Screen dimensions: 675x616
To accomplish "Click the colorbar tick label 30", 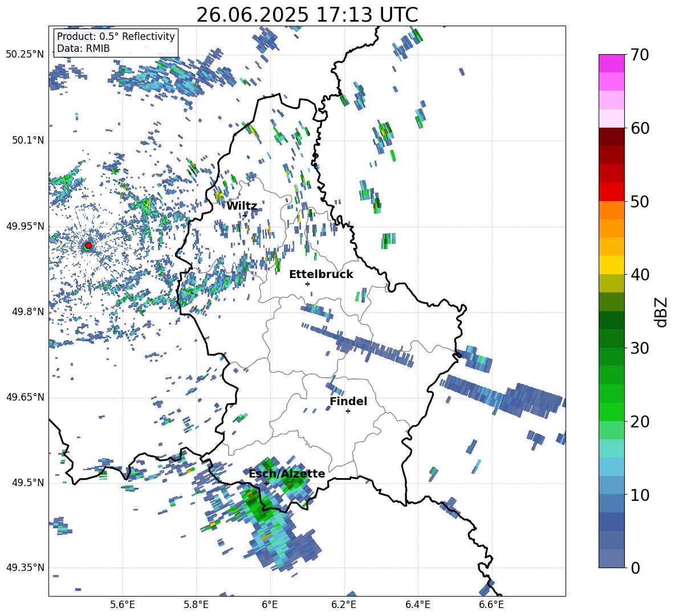I will (640, 348).
